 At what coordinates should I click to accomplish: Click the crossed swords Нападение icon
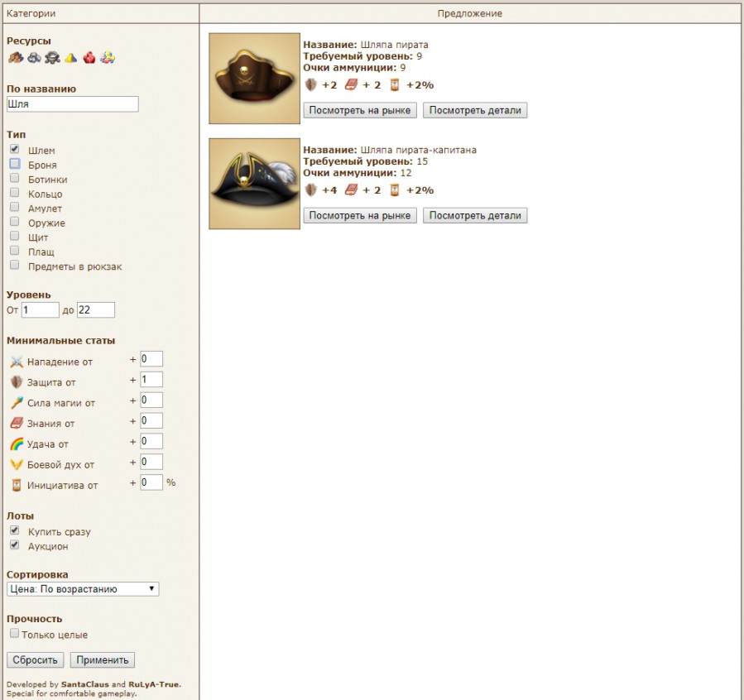(17, 362)
